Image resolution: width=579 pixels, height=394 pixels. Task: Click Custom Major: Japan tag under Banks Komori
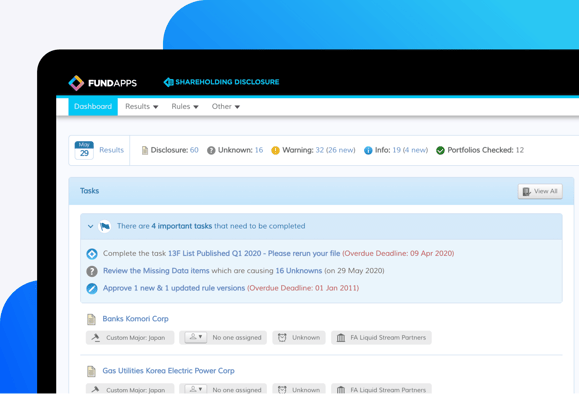(130, 338)
